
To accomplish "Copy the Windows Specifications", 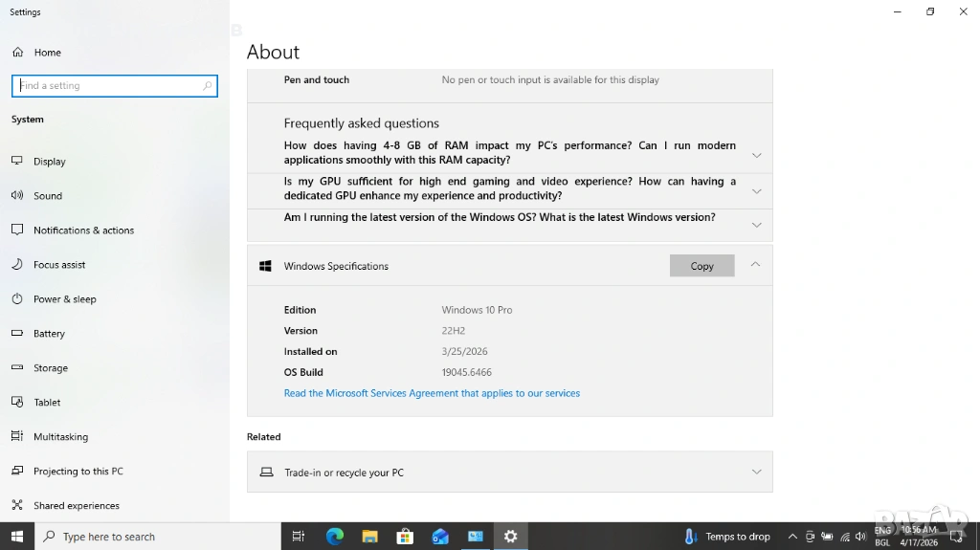I will [x=702, y=266].
